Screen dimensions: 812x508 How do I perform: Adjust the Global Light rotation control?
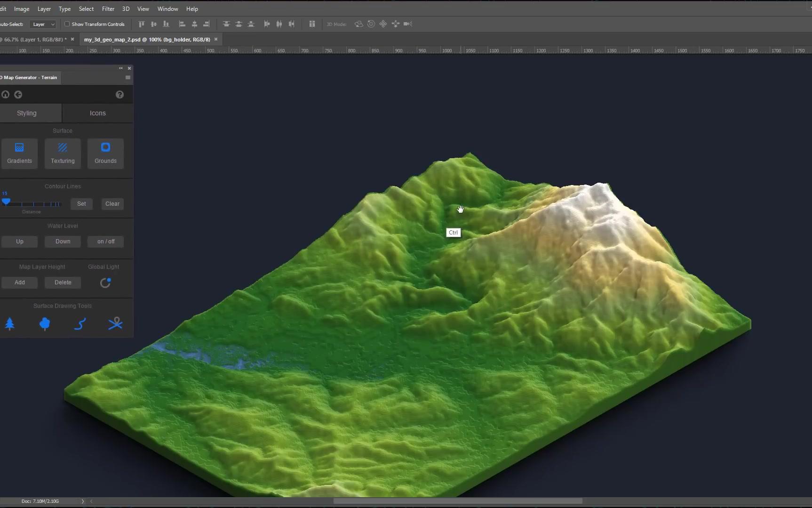click(104, 282)
